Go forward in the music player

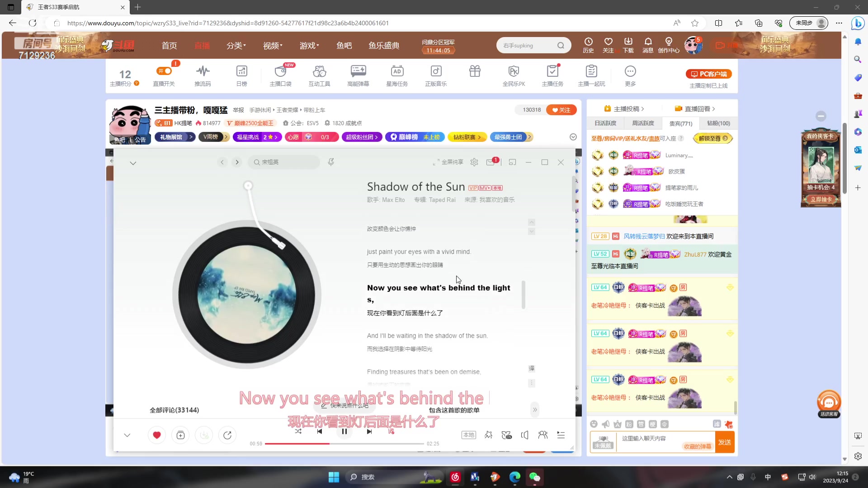click(237, 162)
